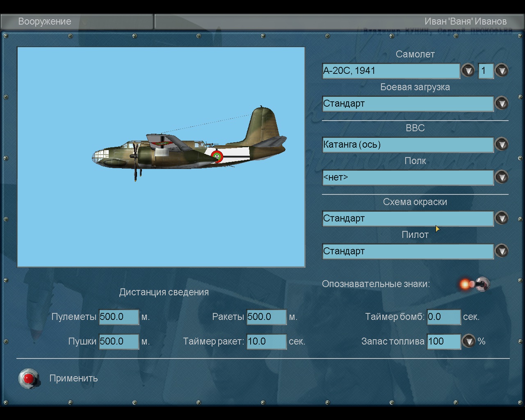
Task: Click the Таймер ракет input field
Action: (x=266, y=342)
